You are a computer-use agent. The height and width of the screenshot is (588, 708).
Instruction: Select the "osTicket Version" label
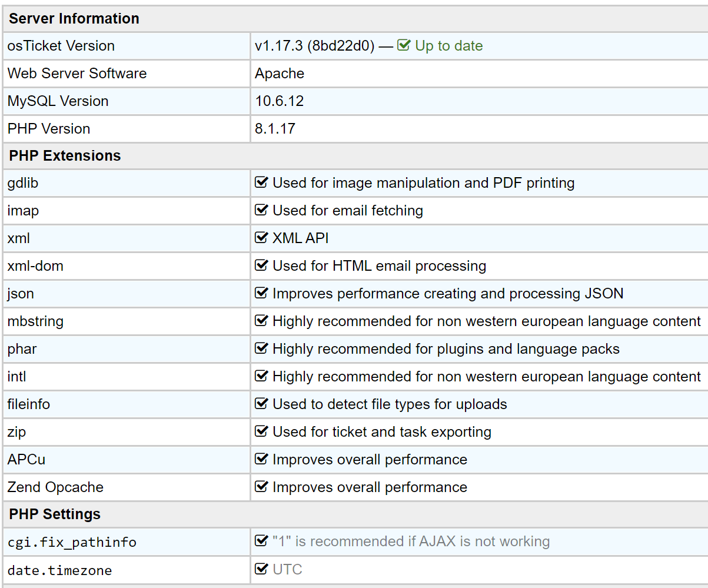coord(61,46)
